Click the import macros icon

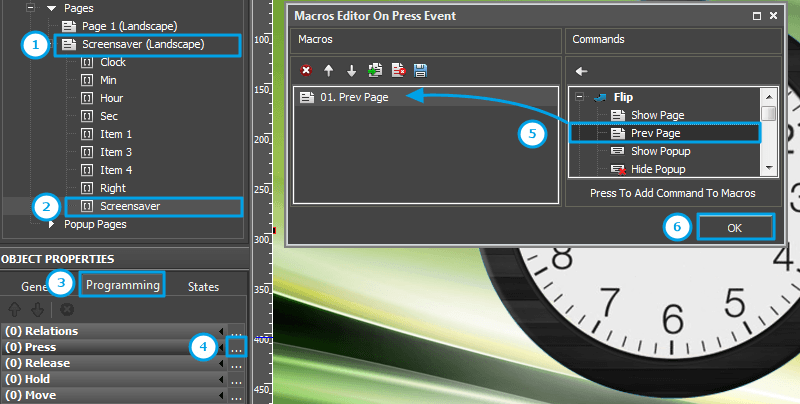[x=375, y=70]
